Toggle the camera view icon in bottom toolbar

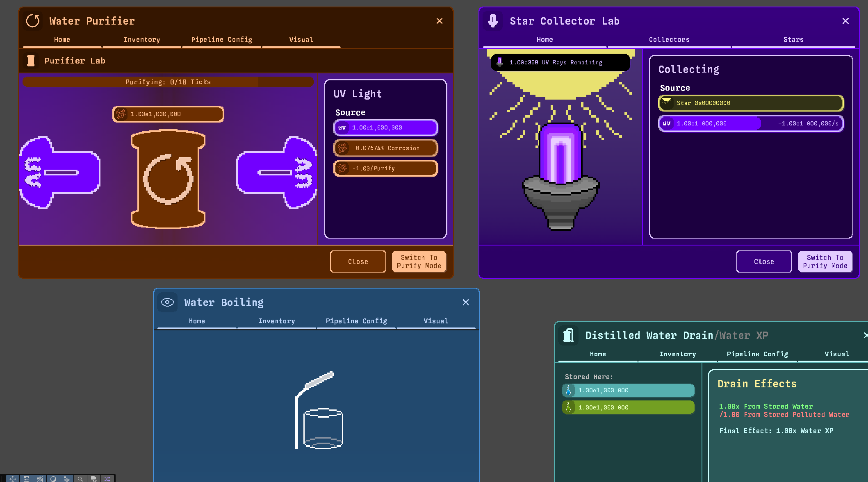(x=93, y=479)
